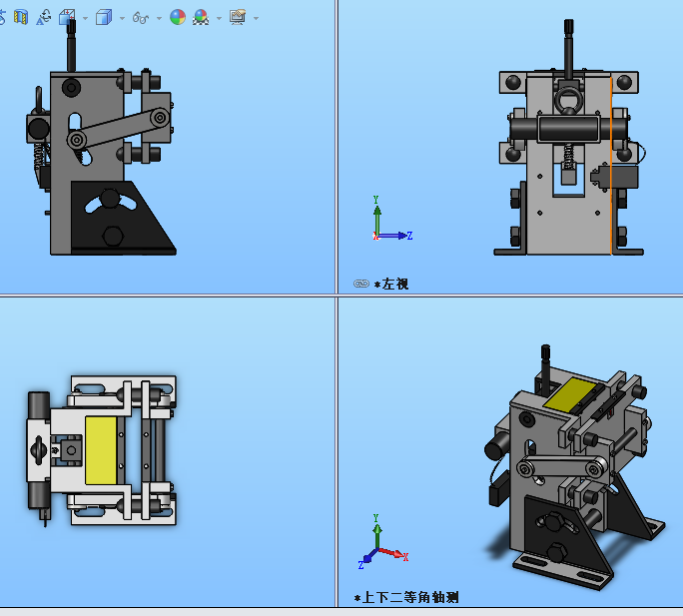The width and height of the screenshot is (683, 616).
Task: Click the Edit Appearance color ball icon
Action: tap(178, 17)
